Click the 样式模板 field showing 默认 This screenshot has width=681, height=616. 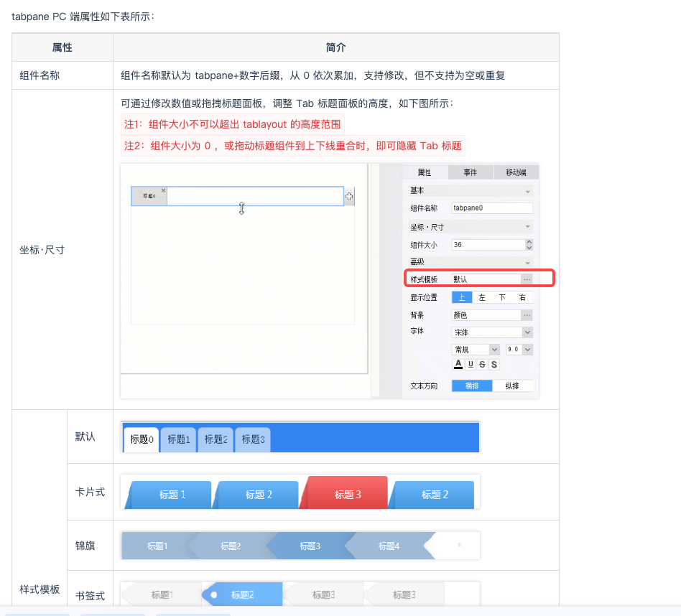(x=486, y=279)
